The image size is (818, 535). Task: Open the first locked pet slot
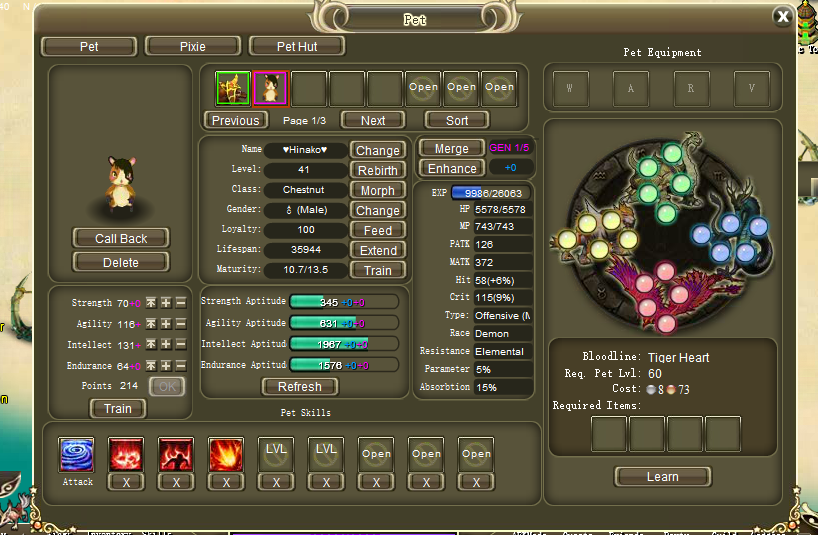point(423,88)
